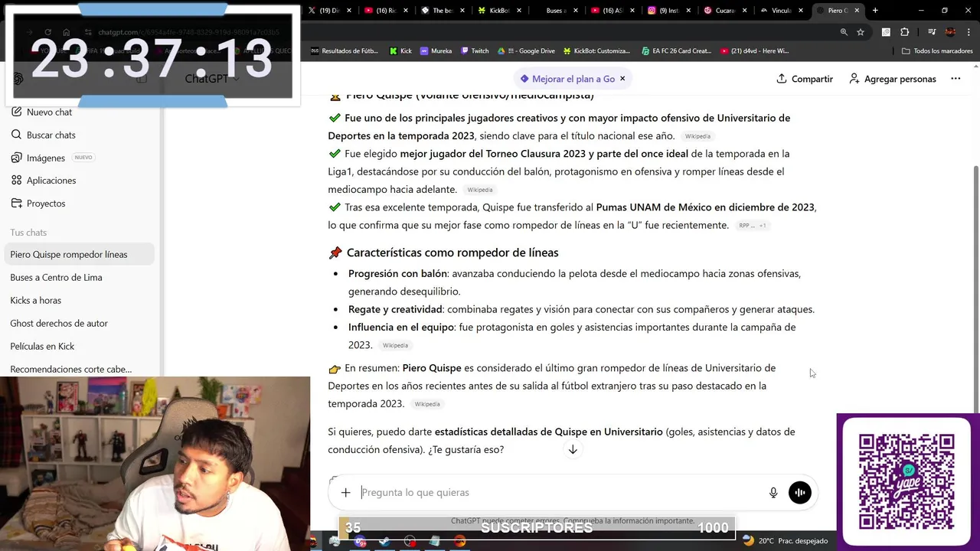The image size is (980, 551).
Task: Collapse the Tus chats section header
Action: click(28, 233)
